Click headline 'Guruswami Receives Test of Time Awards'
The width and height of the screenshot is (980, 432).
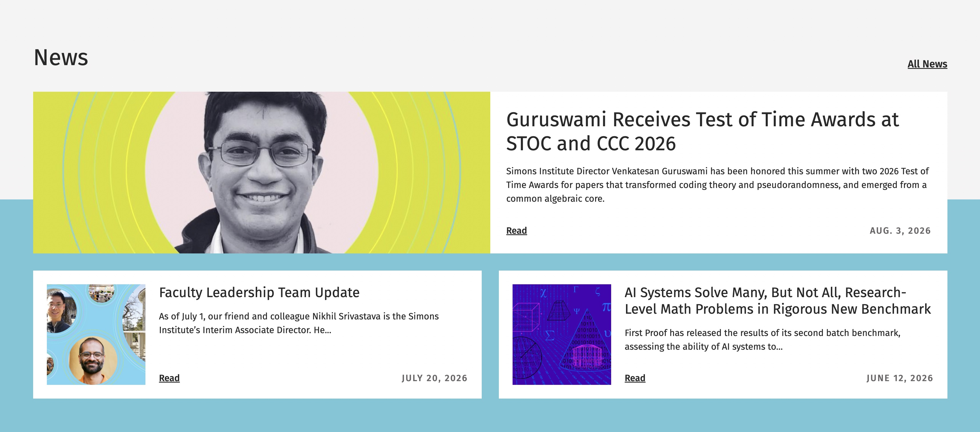coord(702,132)
